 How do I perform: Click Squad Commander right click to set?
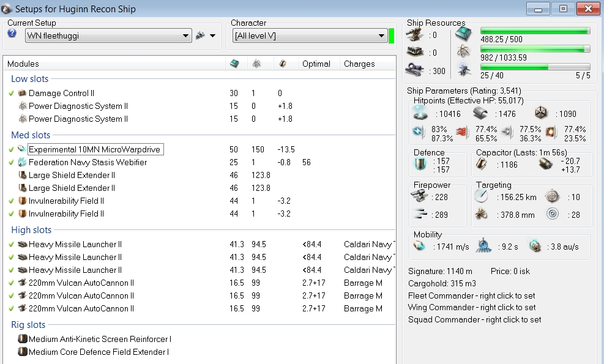click(x=475, y=319)
